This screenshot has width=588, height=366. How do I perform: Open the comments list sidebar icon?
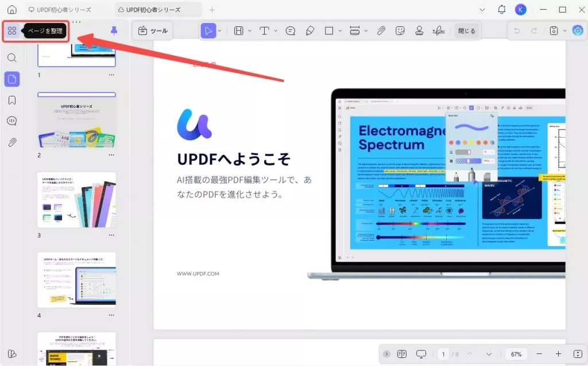[x=12, y=121]
